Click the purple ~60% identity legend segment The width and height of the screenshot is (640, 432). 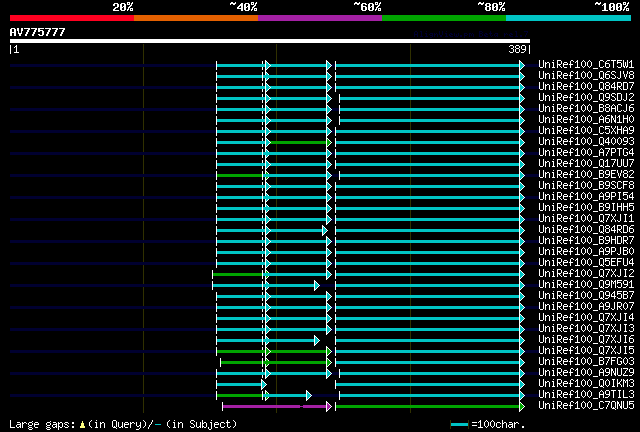click(x=320, y=18)
